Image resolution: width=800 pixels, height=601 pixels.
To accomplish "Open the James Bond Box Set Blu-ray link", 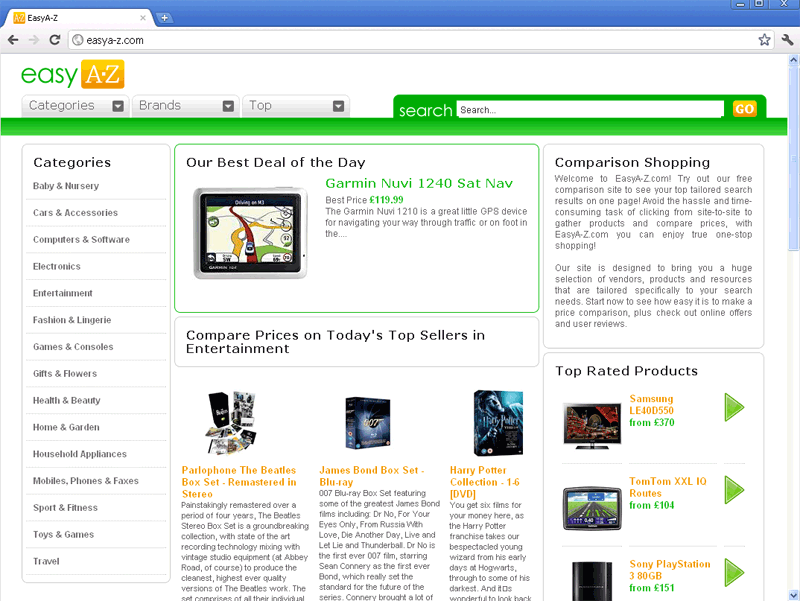I will (x=372, y=475).
